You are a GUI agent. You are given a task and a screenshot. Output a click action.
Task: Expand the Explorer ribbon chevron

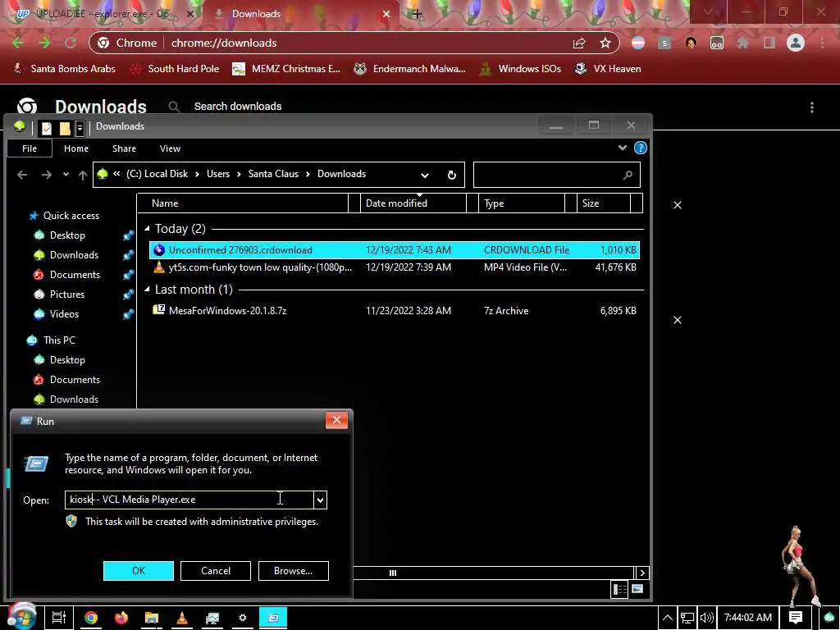point(623,148)
